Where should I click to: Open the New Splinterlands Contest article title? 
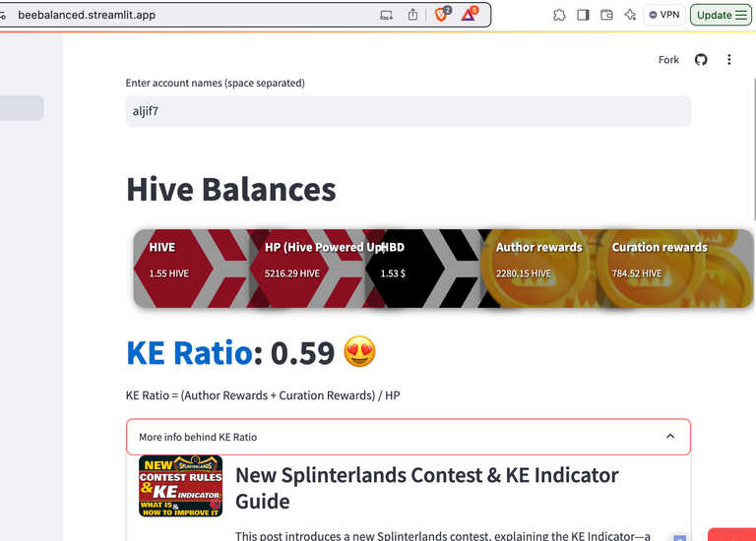pyautogui.click(x=426, y=488)
